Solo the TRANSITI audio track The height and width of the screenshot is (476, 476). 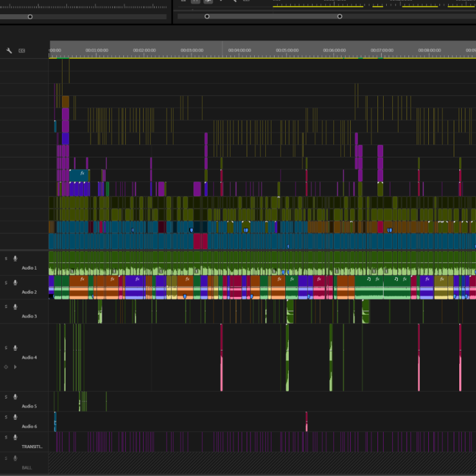click(6, 438)
